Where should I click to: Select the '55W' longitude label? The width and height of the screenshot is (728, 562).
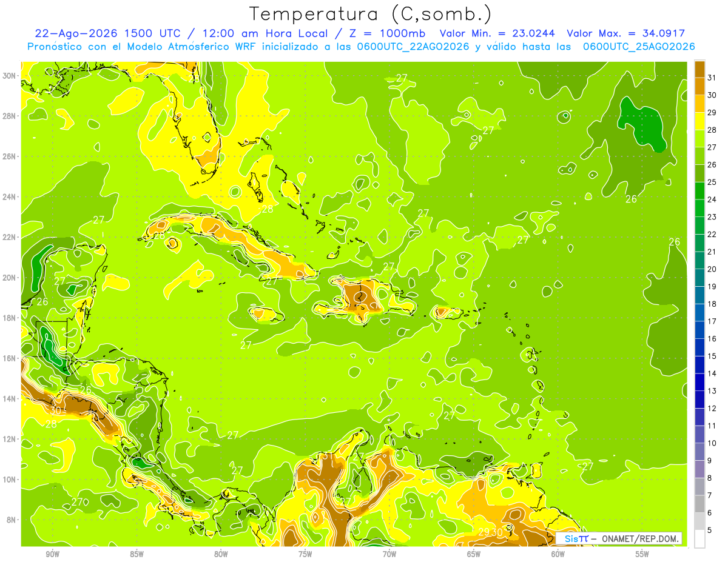[x=642, y=554]
